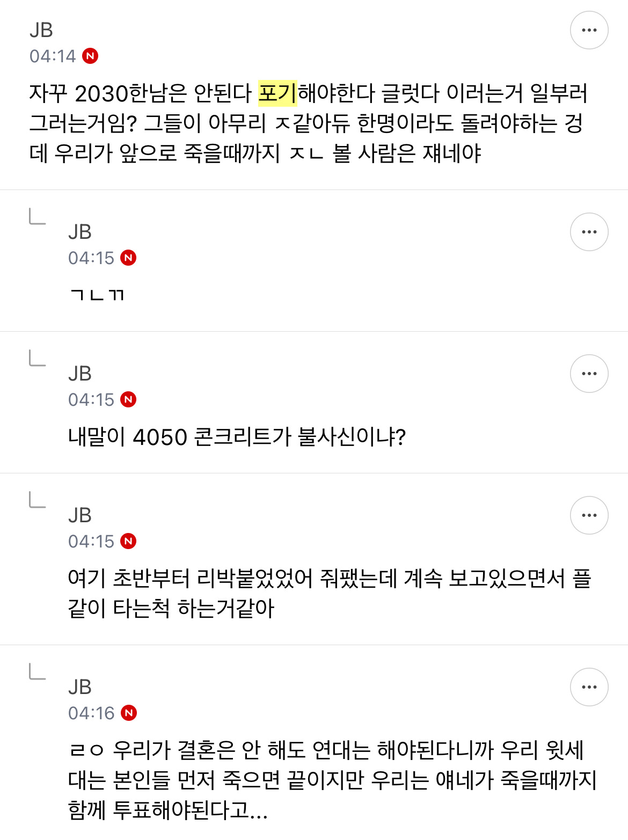Viewport: 628px width, 840px height.
Task: Tap author name JB on top comment
Action: pyautogui.click(x=41, y=30)
